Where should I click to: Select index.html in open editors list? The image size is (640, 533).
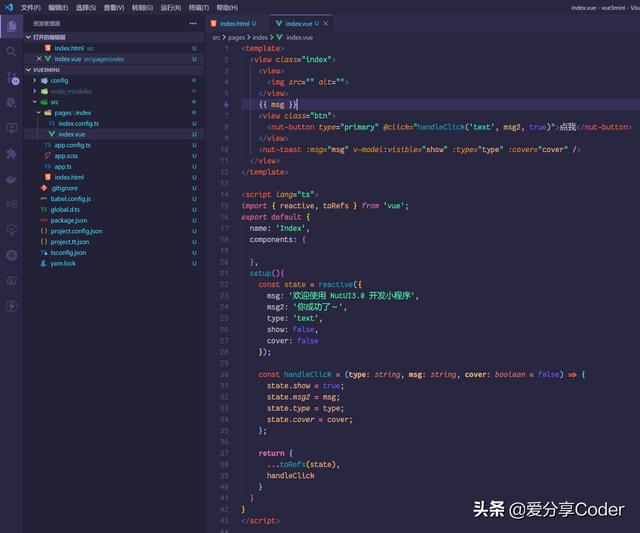pyautogui.click(x=114, y=48)
